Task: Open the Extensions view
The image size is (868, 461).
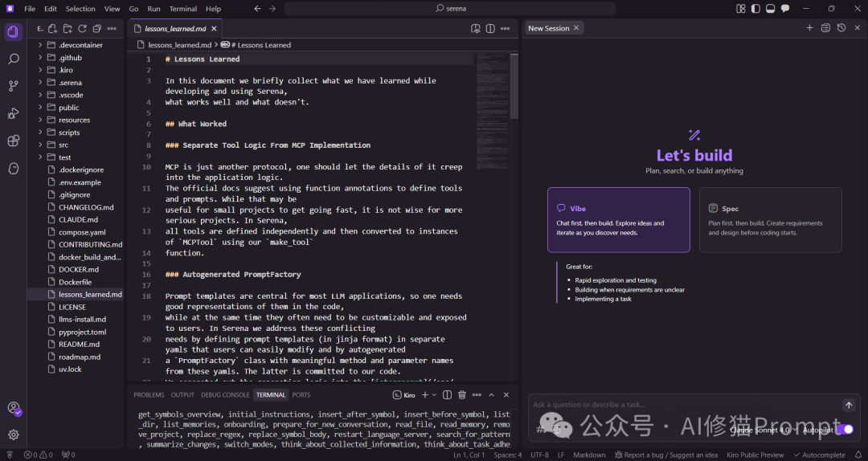Action: 14,141
